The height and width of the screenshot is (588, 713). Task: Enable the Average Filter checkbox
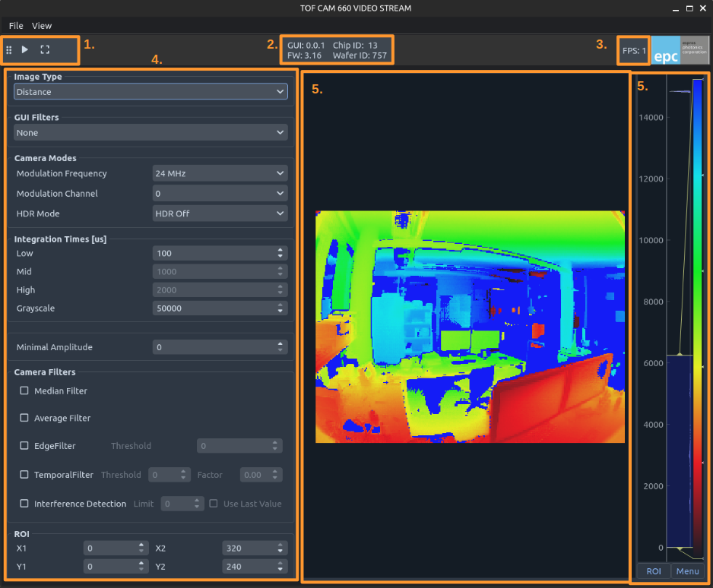(24, 418)
